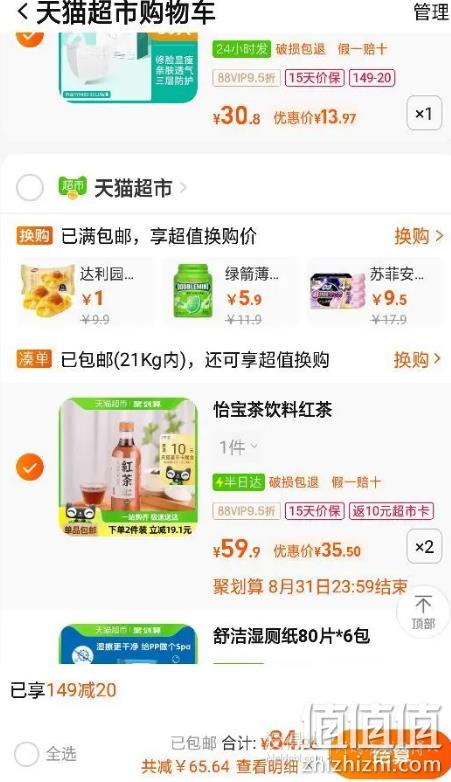Open the 1件 specification dropdown
The height and width of the screenshot is (782, 451).
[x=239, y=447]
